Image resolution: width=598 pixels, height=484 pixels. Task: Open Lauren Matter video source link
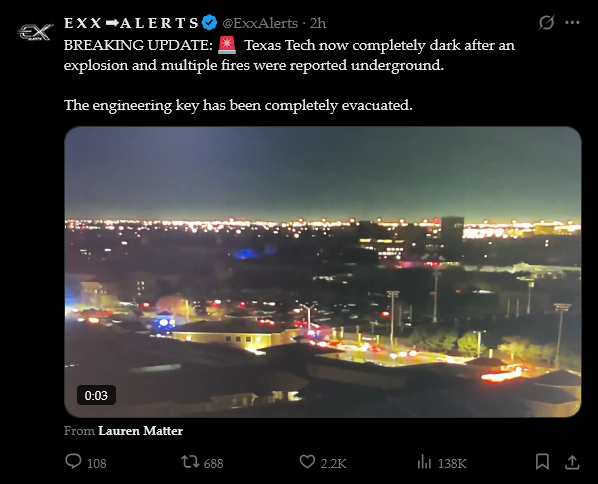coord(140,431)
